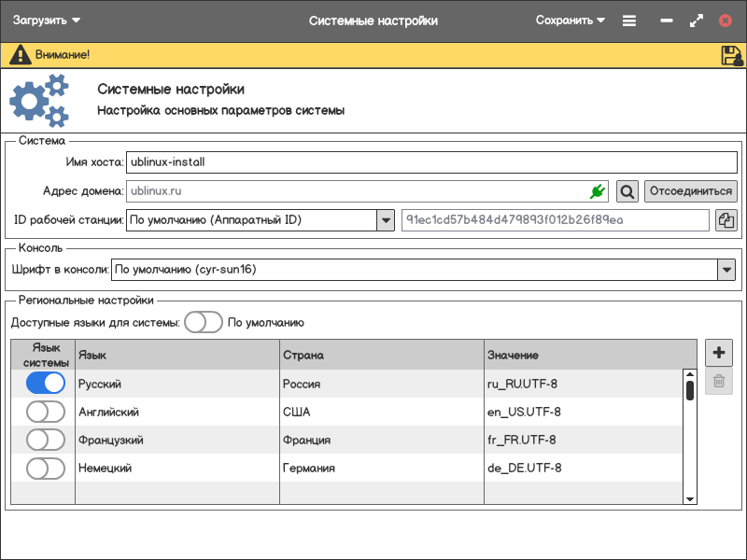The height and width of the screenshot is (560, 747).
Task: Click the hostname input field
Action: pos(430,161)
